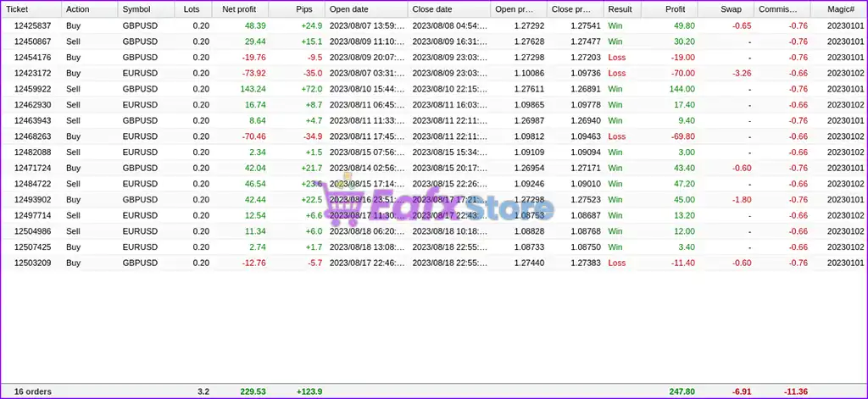This screenshot has width=868, height=399.
Task: Click the Swap column header
Action: click(x=726, y=9)
